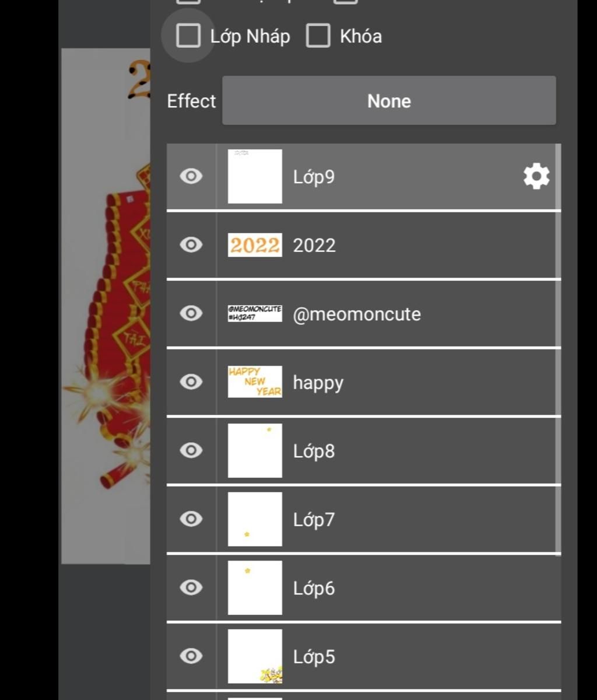This screenshot has width=597, height=700.
Task: Open settings gear for Lớp9 layer
Action: (536, 176)
